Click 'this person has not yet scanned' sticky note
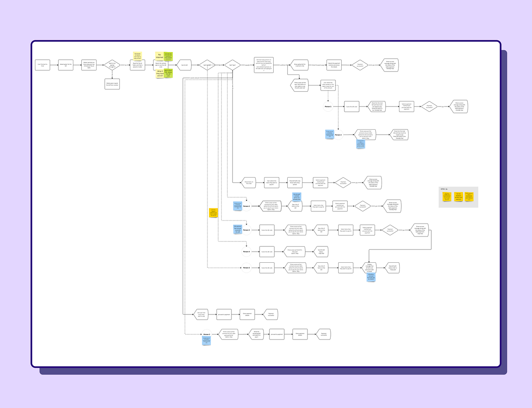The height and width of the screenshot is (408, 532). click(237, 229)
